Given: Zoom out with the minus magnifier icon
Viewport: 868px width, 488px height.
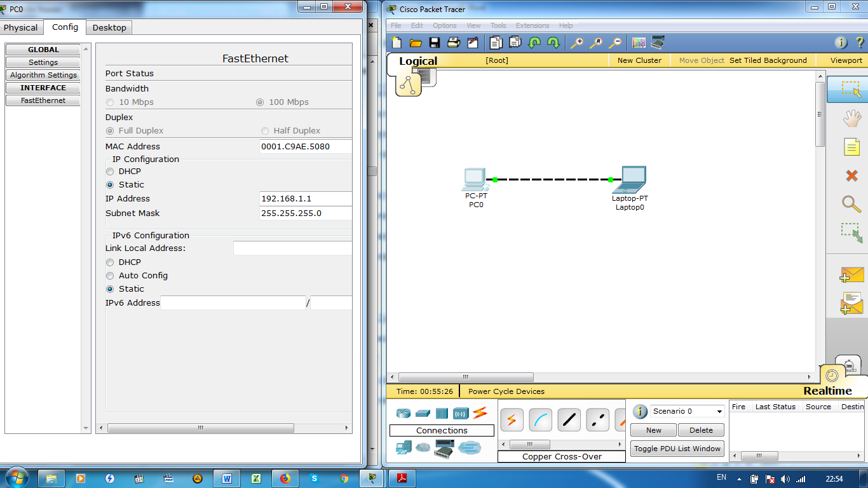Looking at the screenshot, I should point(615,43).
